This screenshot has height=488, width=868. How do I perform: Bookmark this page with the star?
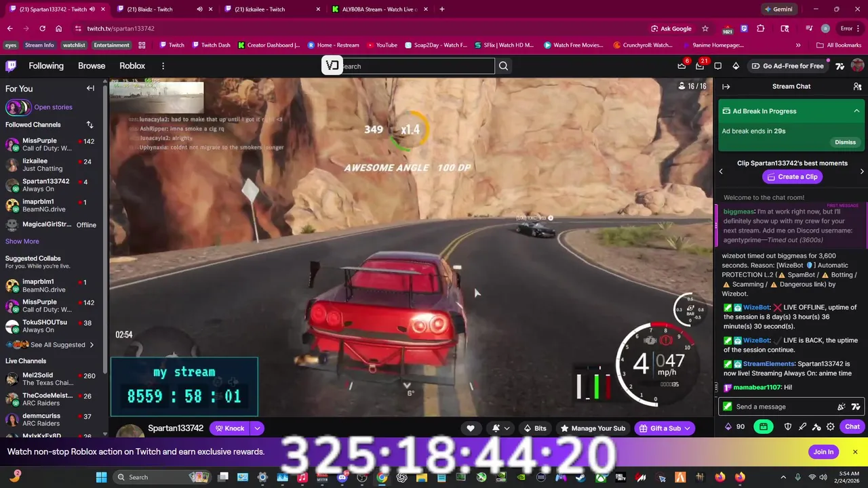click(705, 28)
